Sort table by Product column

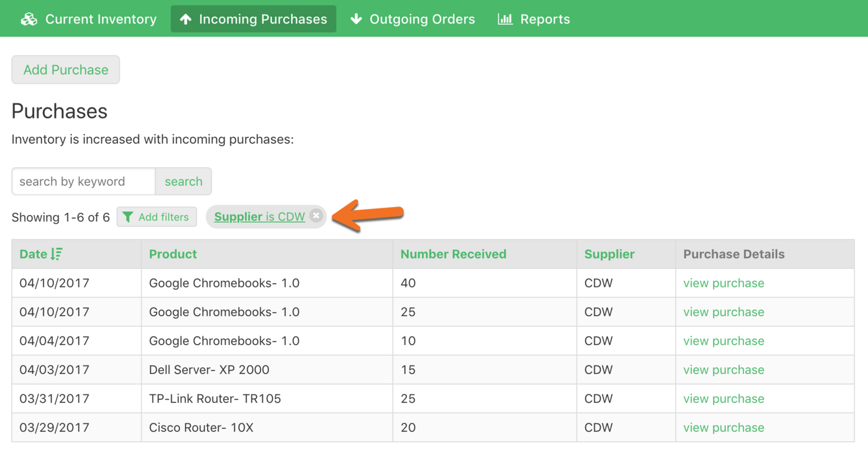coord(173,254)
